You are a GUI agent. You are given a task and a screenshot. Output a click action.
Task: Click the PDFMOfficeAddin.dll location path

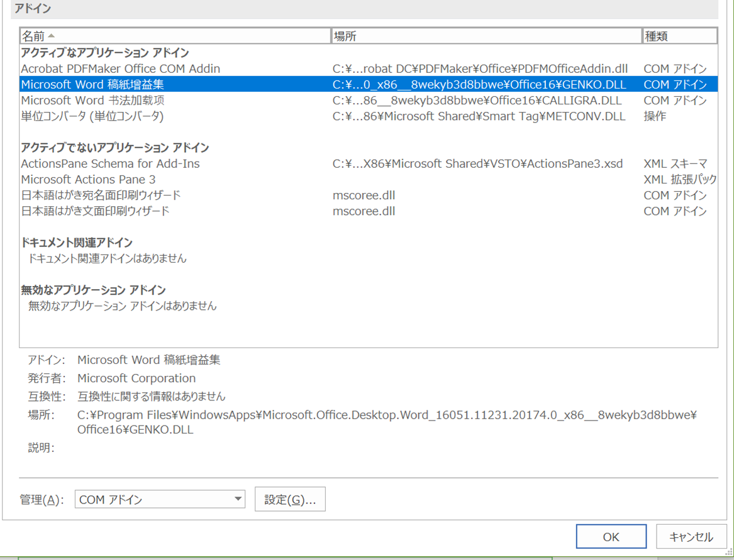tap(480, 69)
